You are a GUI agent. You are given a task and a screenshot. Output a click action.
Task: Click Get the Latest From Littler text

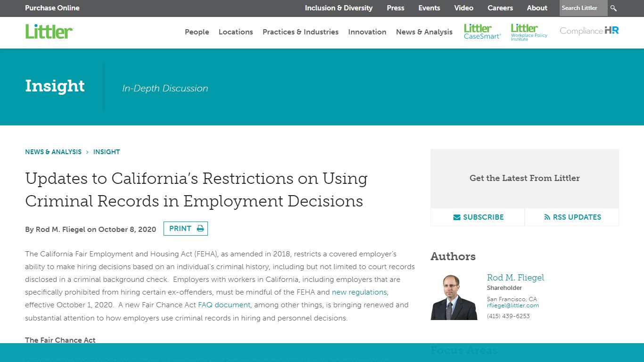pos(525,178)
